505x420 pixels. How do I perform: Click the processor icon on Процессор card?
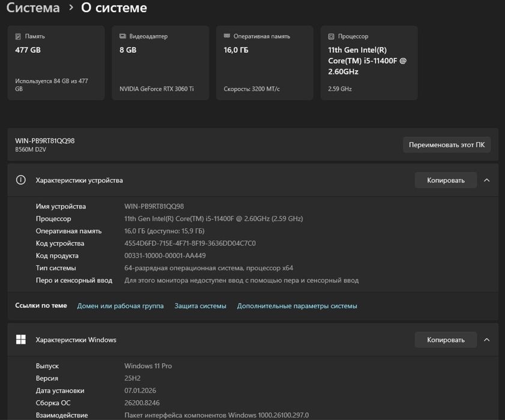[331, 37]
